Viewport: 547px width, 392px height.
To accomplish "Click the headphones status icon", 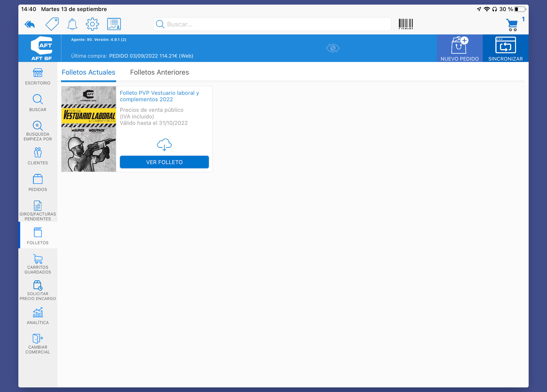I will (x=495, y=9).
